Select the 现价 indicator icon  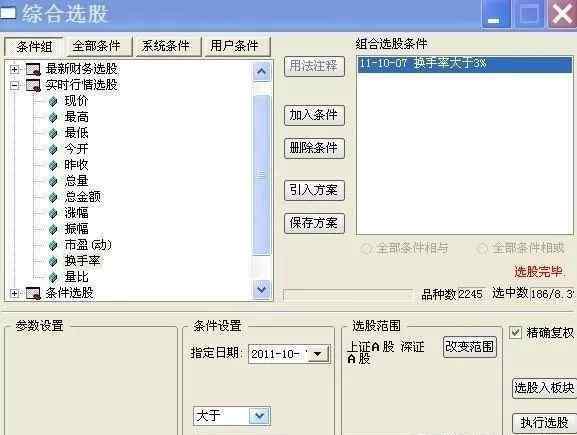click(x=53, y=101)
